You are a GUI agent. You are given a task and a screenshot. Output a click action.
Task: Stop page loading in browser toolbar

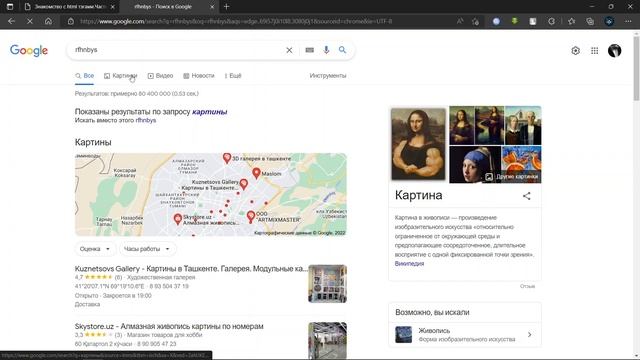click(x=30, y=21)
